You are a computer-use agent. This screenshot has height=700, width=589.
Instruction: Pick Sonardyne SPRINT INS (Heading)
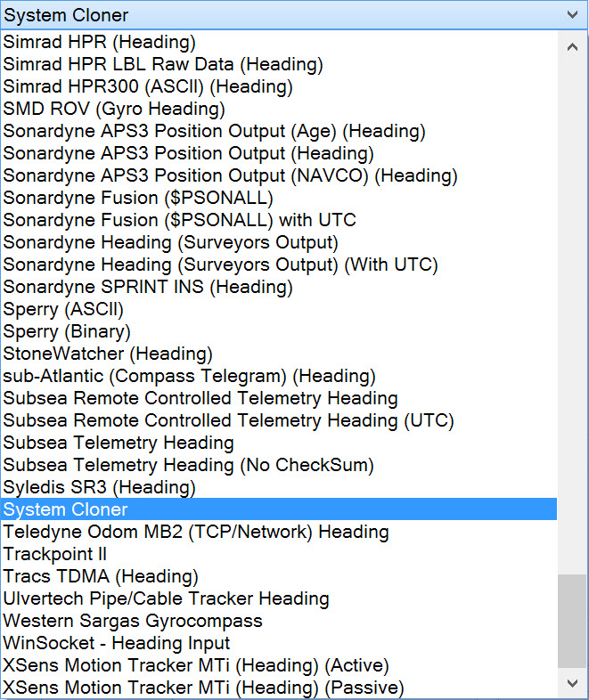(x=147, y=287)
